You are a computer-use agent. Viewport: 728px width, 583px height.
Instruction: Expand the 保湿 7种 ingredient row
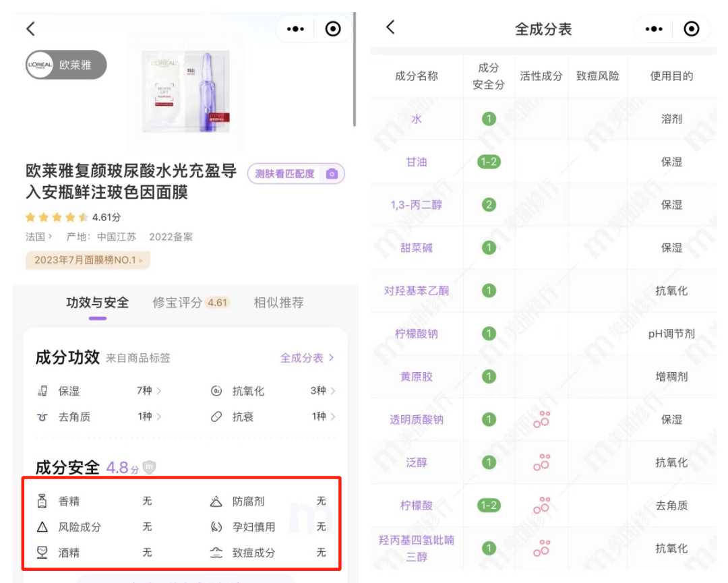(99, 391)
